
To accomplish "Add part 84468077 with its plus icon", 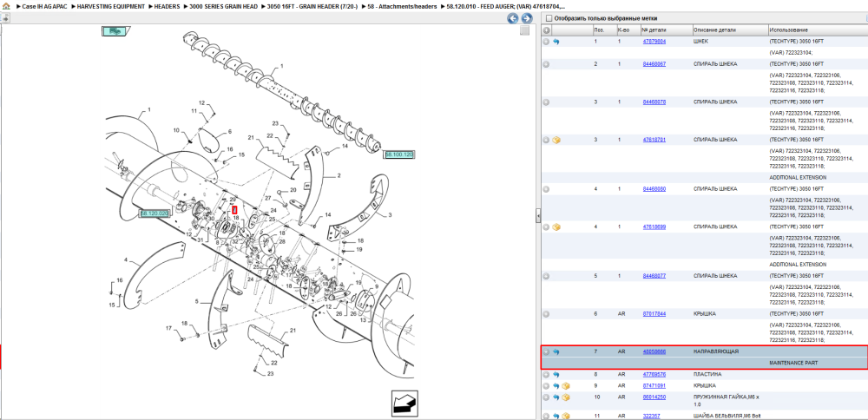I will point(546,276).
